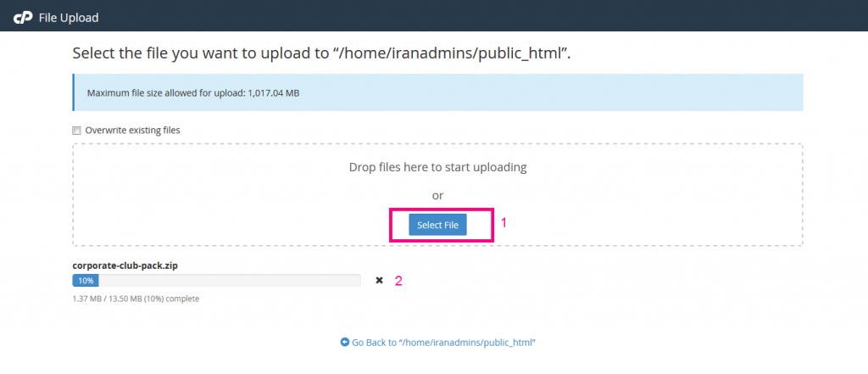Enable the Overwrite existing files checkbox
Screen dimensions: 868x374
(76, 131)
